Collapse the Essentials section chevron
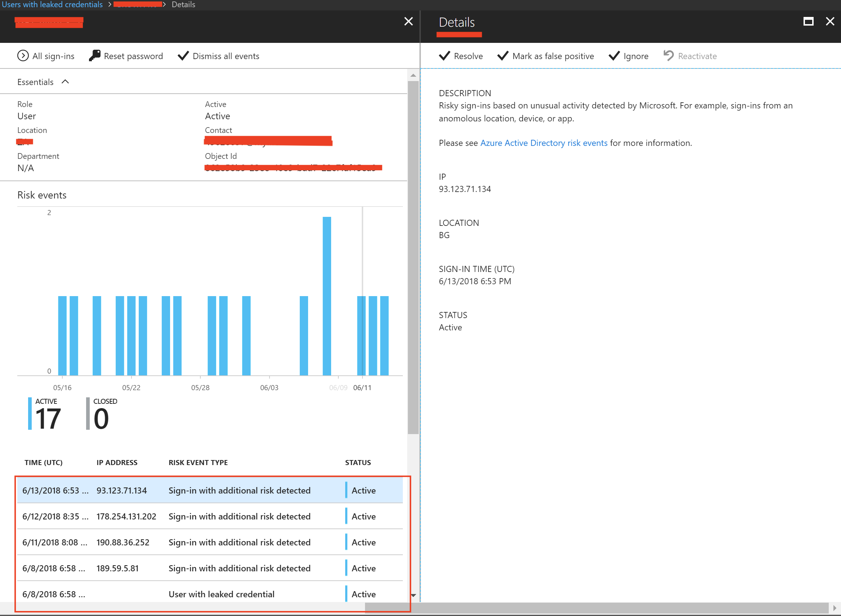This screenshot has width=841, height=616. (65, 82)
